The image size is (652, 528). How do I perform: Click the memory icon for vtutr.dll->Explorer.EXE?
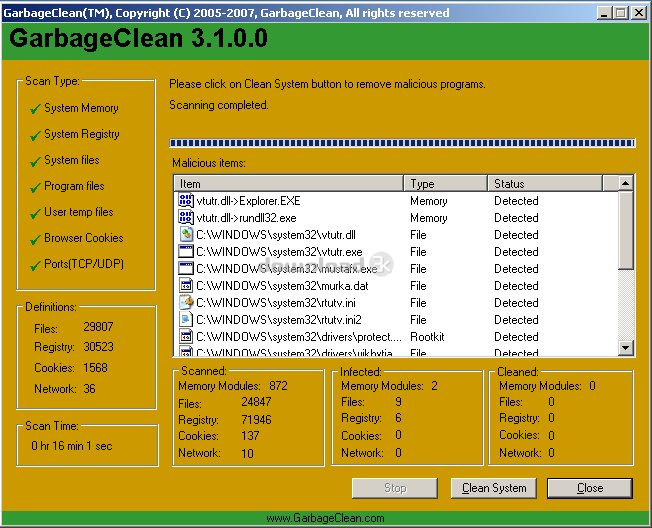coord(185,201)
